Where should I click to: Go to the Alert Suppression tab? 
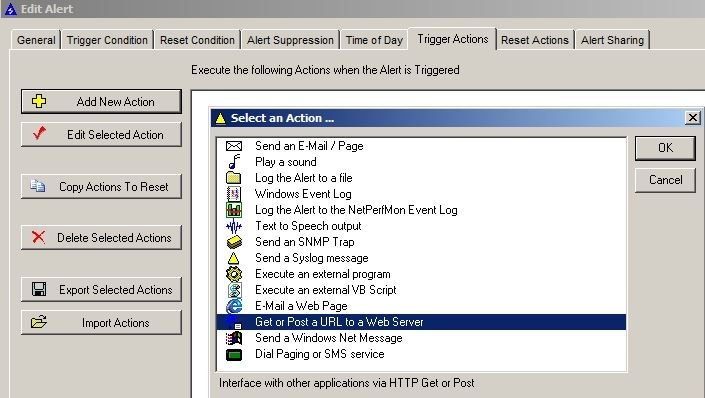click(290, 40)
